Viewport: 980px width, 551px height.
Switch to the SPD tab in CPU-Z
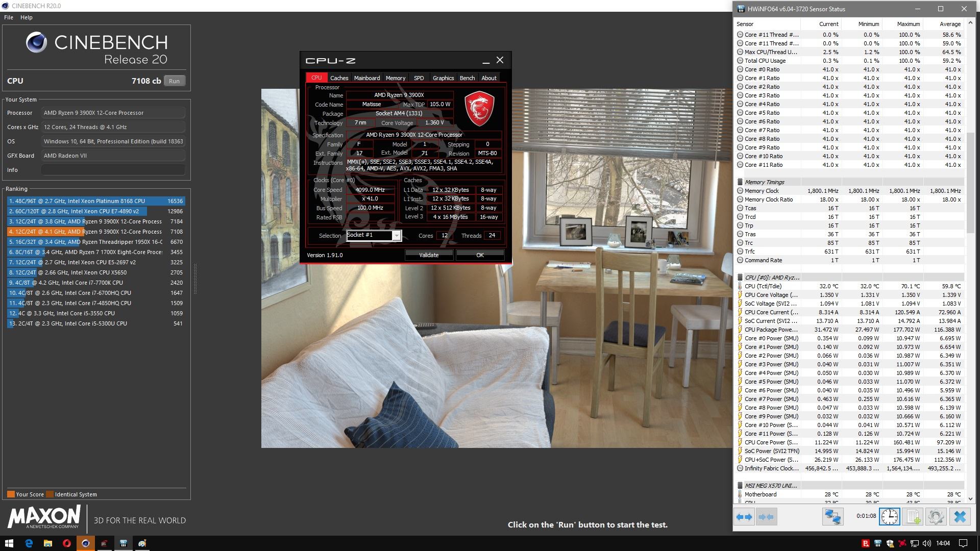419,78
